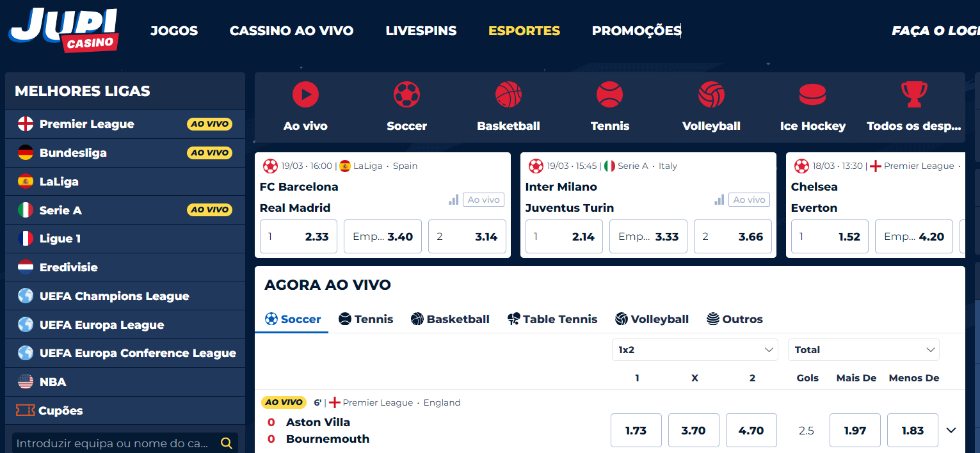The height and width of the screenshot is (453, 980).
Task: Click the search magnifier icon
Action: (x=227, y=442)
